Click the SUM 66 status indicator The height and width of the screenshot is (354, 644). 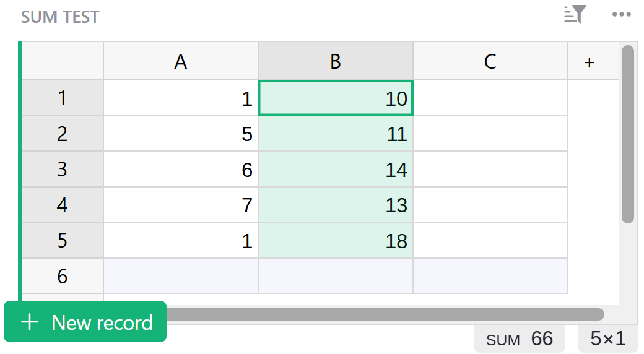tap(520, 339)
